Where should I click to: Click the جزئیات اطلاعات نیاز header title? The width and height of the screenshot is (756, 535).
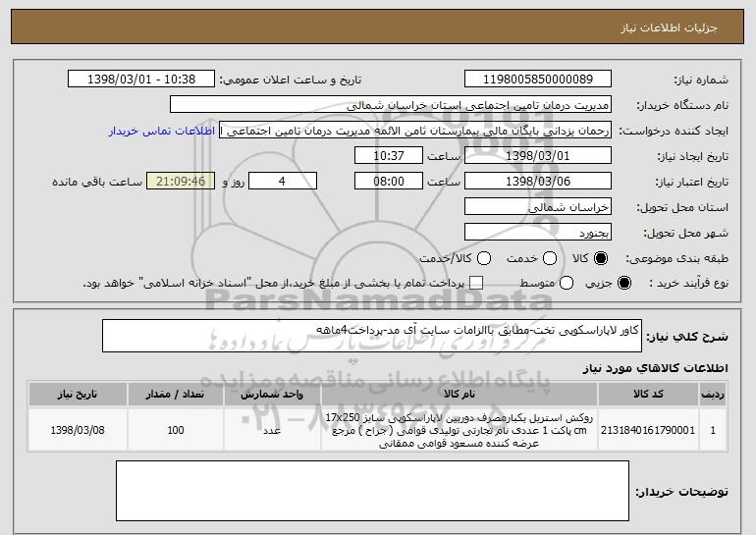669,27
